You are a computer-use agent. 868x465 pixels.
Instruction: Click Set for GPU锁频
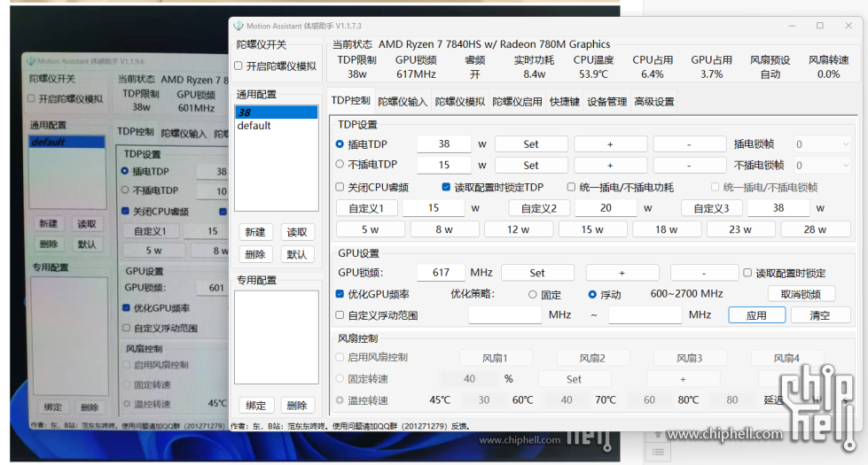537,273
